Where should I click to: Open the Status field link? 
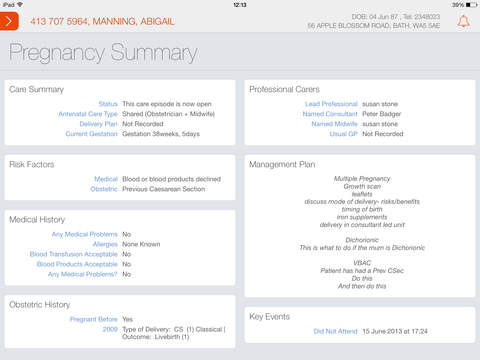click(x=108, y=104)
